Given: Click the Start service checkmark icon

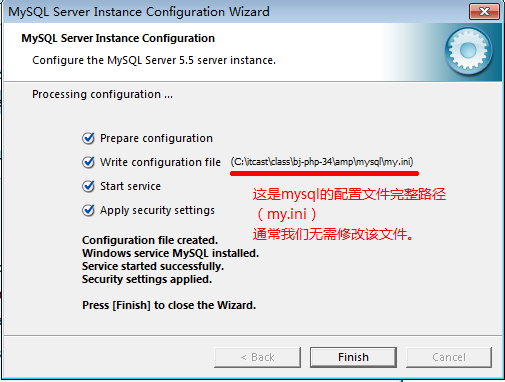Looking at the screenshot, I should click(88, 186).
